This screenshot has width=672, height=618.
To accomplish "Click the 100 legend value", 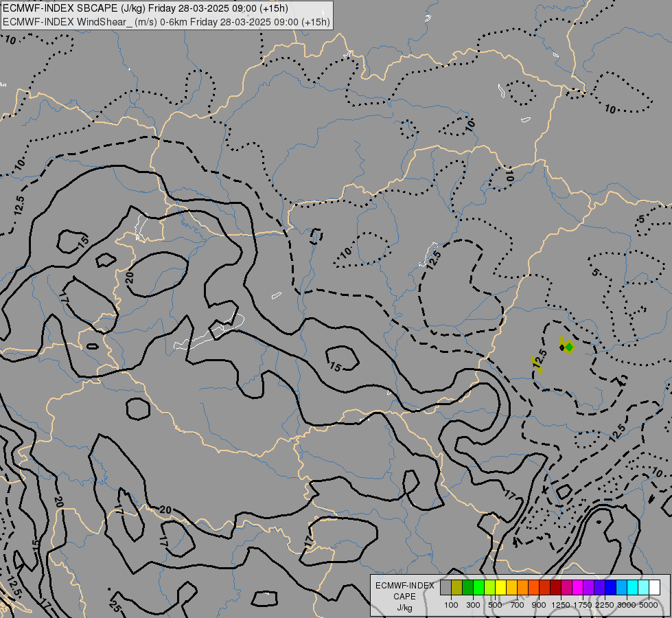I will tap(451, 605).
